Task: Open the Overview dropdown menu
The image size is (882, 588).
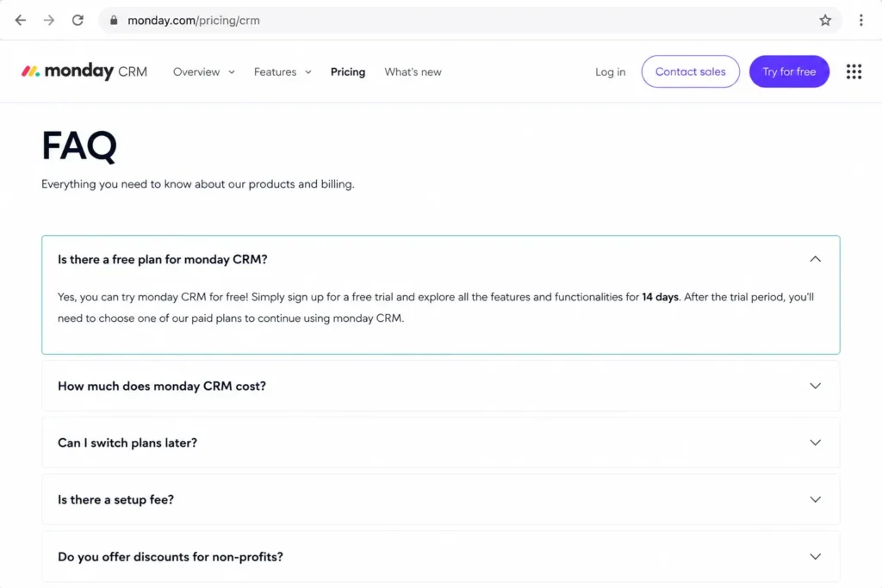Action: click(203, 72)
